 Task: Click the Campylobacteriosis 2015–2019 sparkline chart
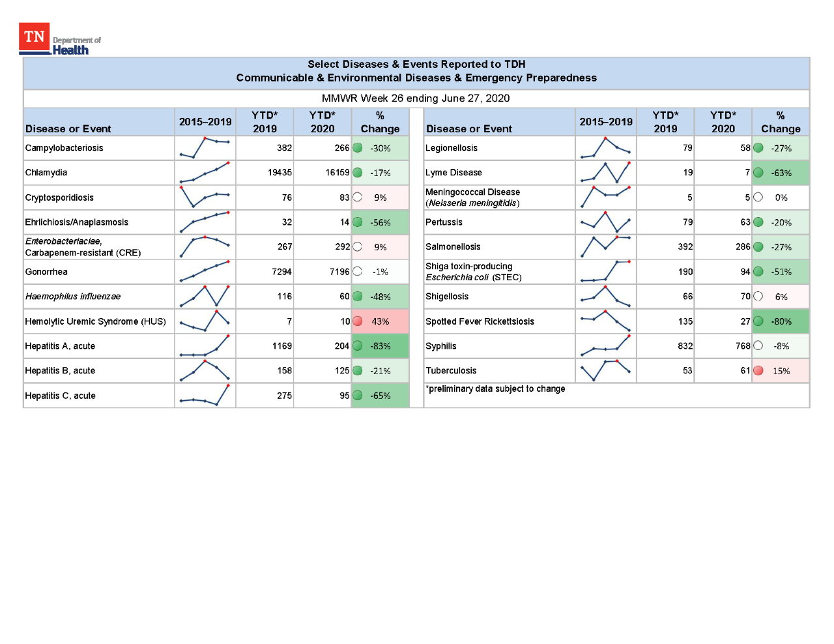[x=205, y=148]
